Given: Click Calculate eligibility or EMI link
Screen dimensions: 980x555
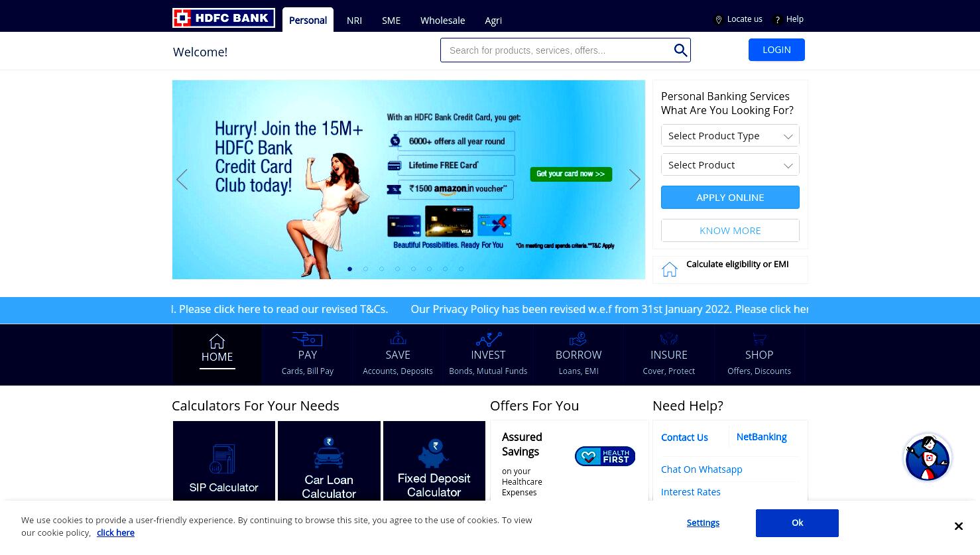Looking at the screenshot, I should tap(737, 264).
